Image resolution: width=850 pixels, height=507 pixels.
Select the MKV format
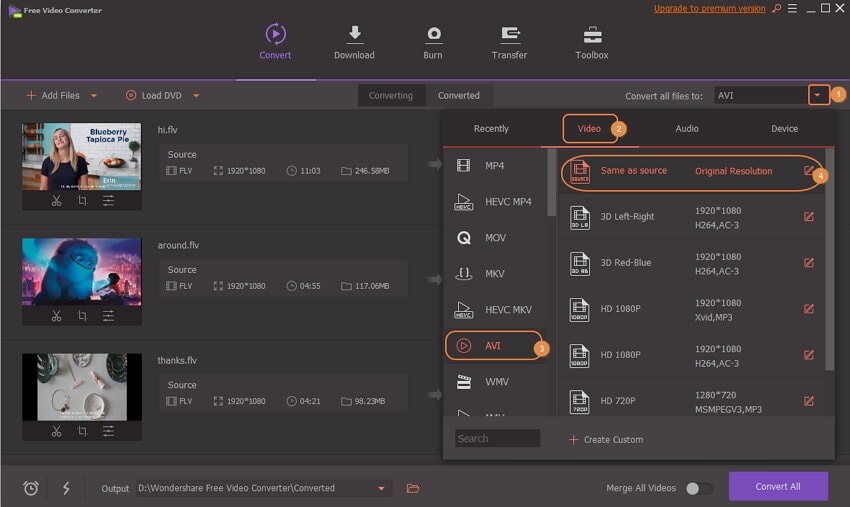tap(495, 274)
